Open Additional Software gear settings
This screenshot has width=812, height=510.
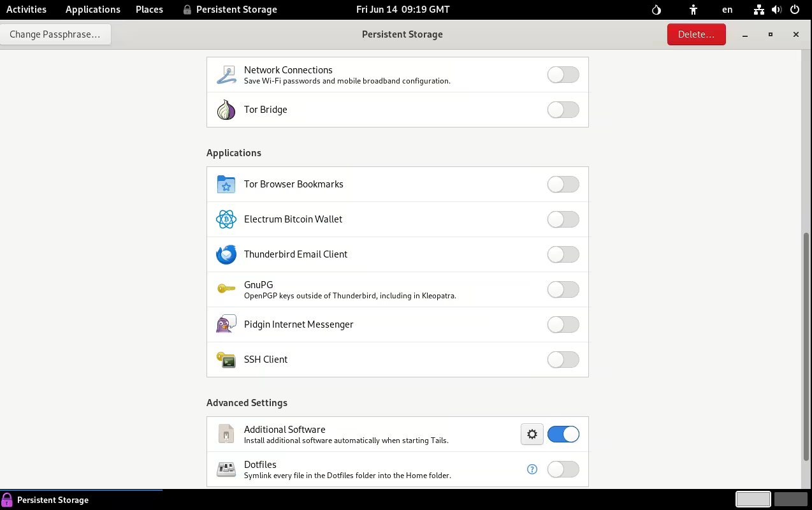click(x=532, y=434)
